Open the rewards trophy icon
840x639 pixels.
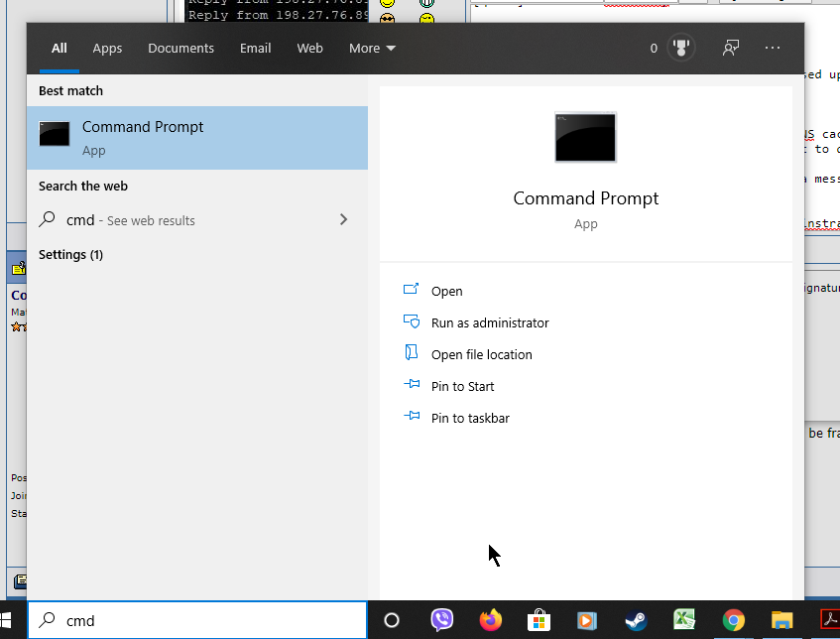pos(681,48)
